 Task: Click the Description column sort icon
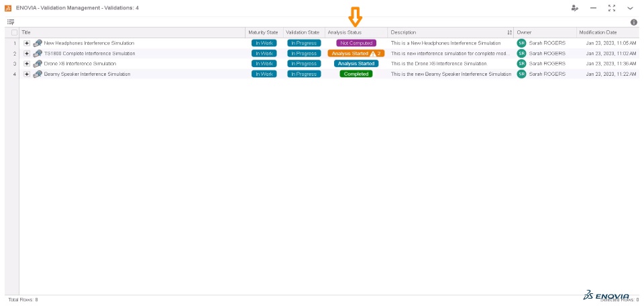509,32
